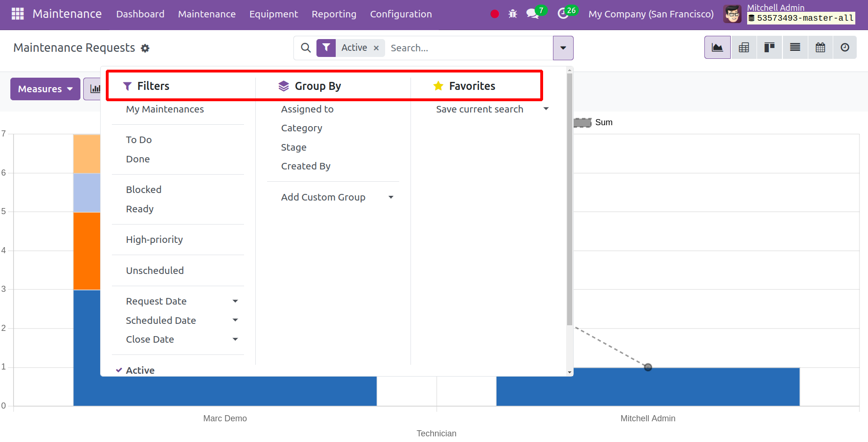The width and height of the screenshot is (868, 442).
Task: Open the Configuration menu
Action: (x=401, y=14)
